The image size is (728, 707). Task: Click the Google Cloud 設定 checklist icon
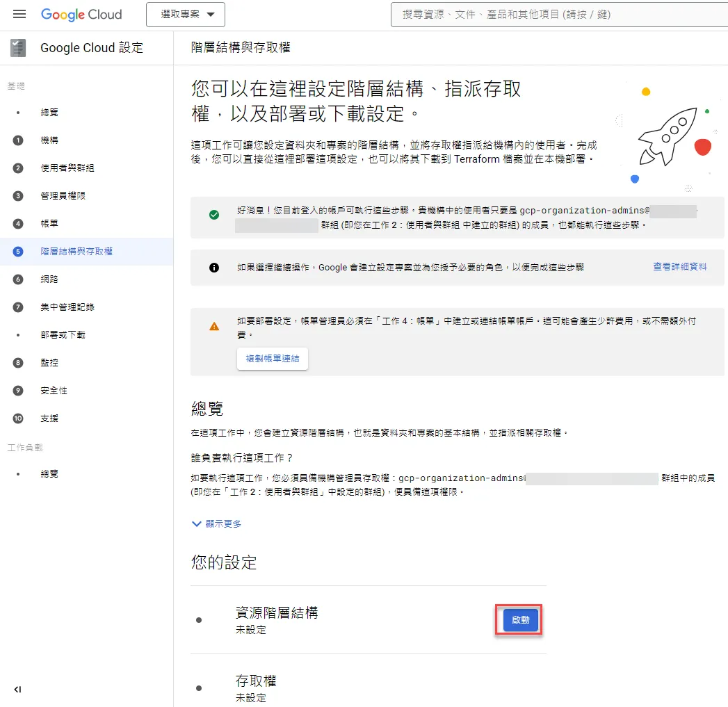tap(18, 48)
